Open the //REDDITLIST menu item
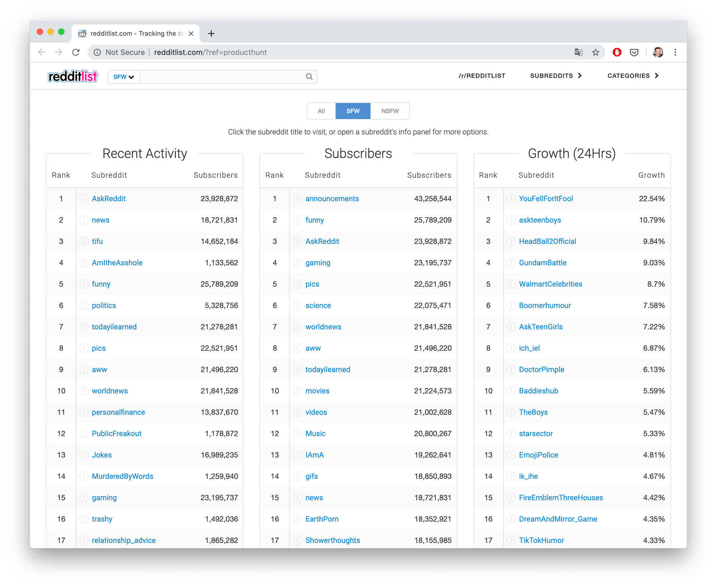 (481, 76)
